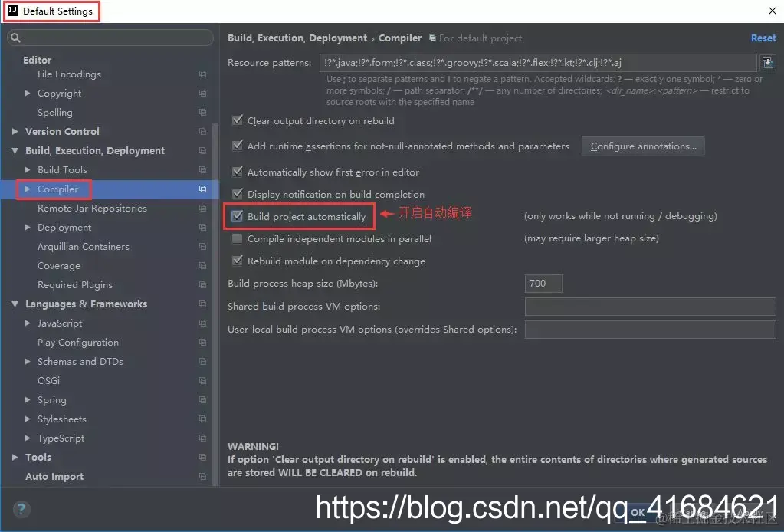Toggle Display notification on build completion
This screenshot has width=784, height=532.
click(x=238, y=194)
